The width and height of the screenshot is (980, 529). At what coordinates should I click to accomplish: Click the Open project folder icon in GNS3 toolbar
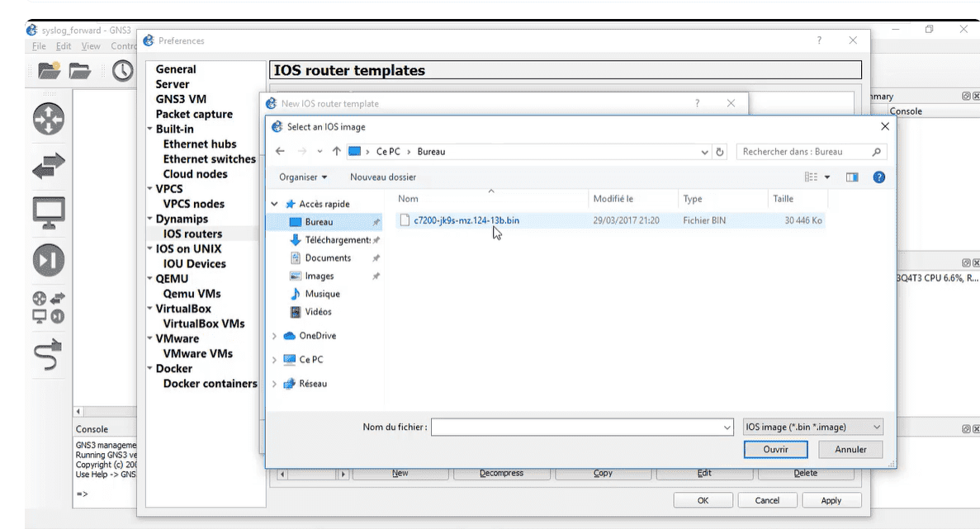(x=80, y=71)
